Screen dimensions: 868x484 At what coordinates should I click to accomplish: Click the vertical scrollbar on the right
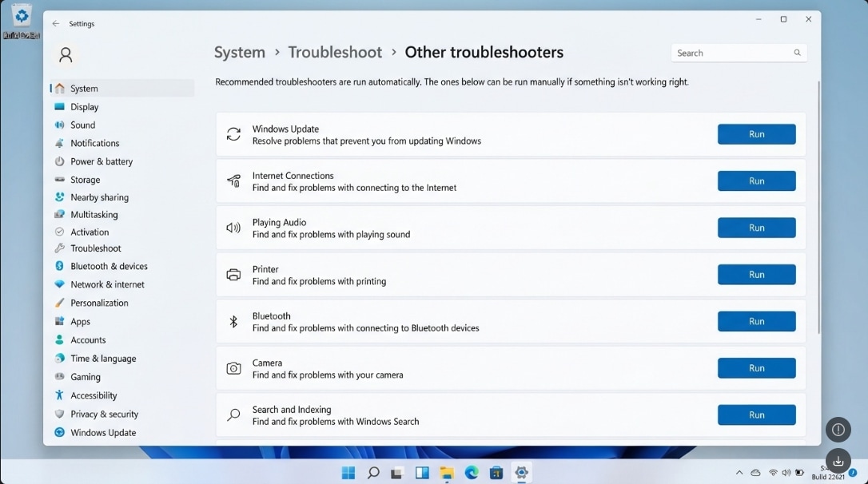pyautogui.click(x=818, y=208)
